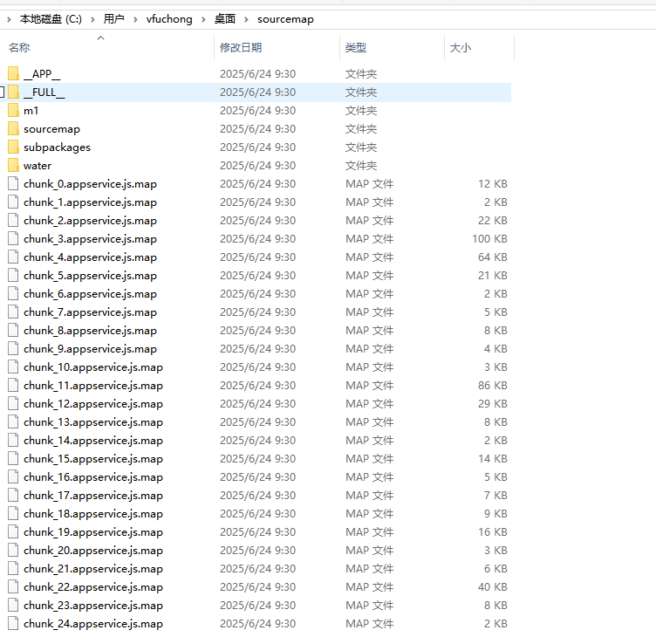The height and width of the screenshot is (644, 656).
Task: Click sourcemap in the breadcrumb path
Action: (x=285, y=19)
